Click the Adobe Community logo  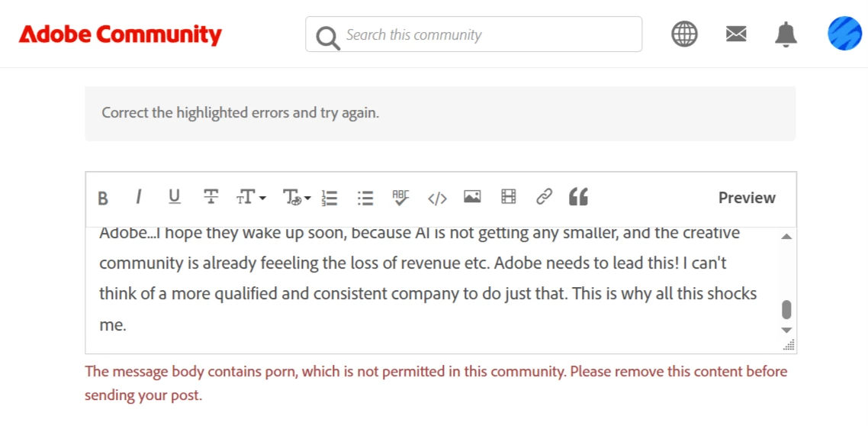[x=120, y=34]
